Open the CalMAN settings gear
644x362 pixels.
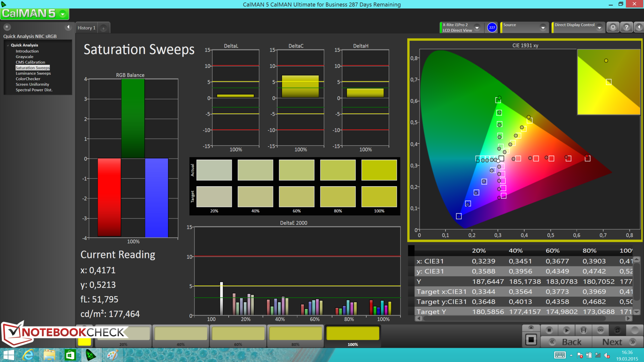(x=613, y=27)
